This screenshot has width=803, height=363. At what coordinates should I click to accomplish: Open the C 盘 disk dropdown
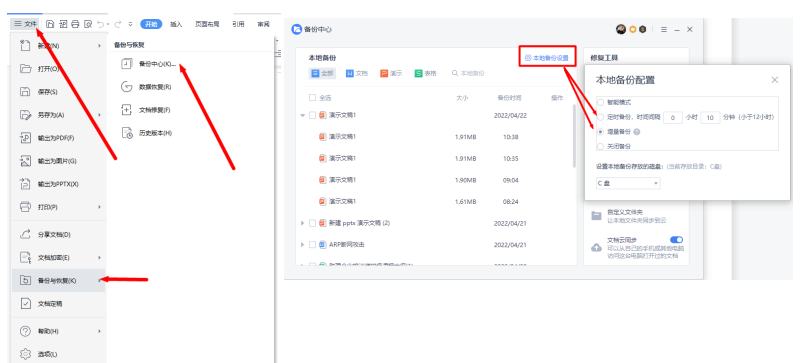[x=628, y=183]
